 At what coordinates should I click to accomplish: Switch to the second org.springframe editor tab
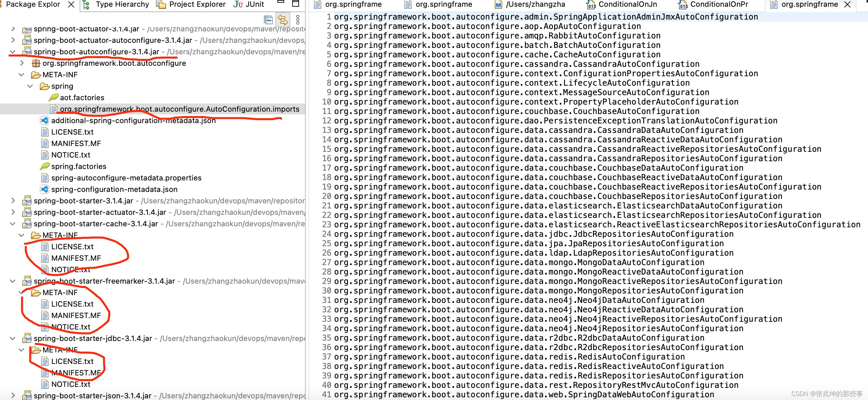pyautogui.click(x=443, y=4)
